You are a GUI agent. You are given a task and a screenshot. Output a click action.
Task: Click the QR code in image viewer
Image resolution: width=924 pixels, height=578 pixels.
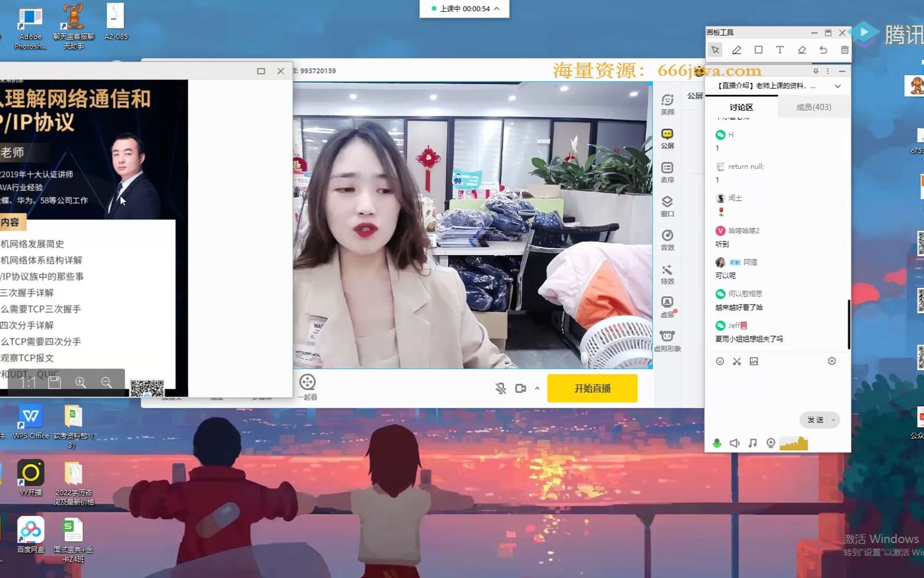pos(147,388)
